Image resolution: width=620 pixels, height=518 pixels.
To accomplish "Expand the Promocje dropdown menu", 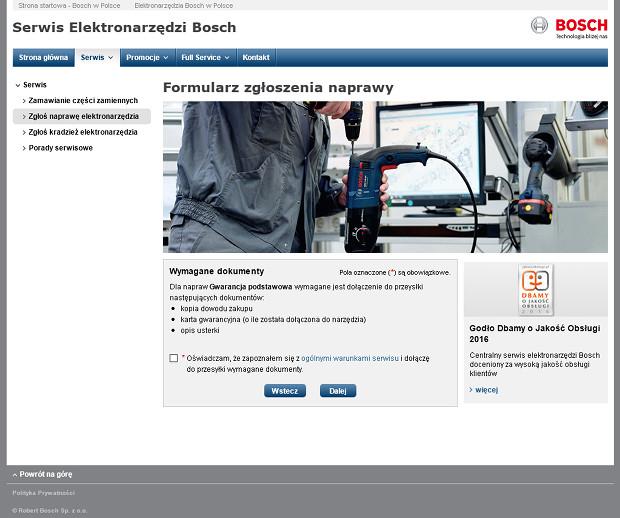I will 147,57.
